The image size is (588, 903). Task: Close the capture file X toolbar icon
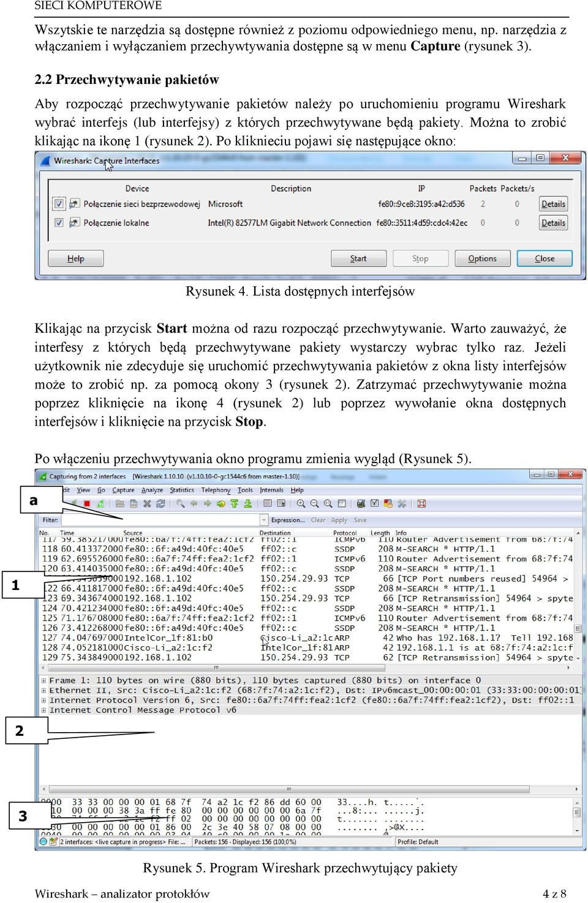point(147,504)
